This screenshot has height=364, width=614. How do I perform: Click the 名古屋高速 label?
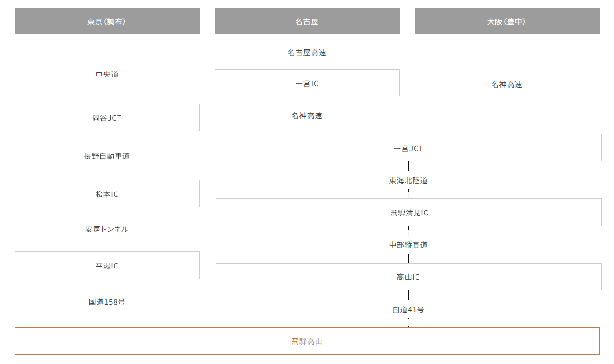coord(307,52)
